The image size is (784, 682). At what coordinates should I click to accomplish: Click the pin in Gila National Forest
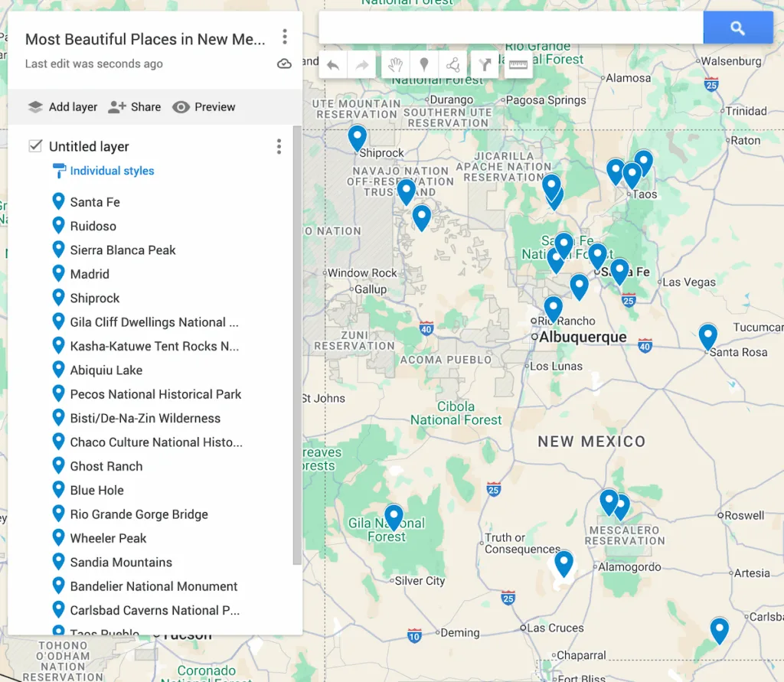coord(394,517)
